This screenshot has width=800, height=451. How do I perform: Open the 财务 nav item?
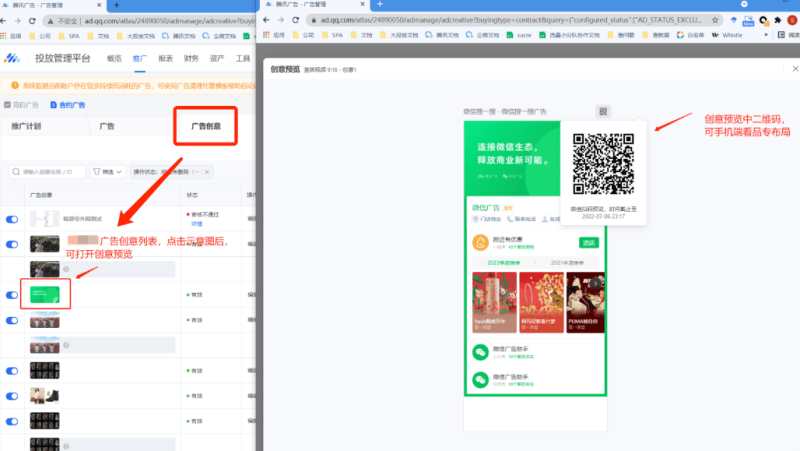click(x=191, y=59)
